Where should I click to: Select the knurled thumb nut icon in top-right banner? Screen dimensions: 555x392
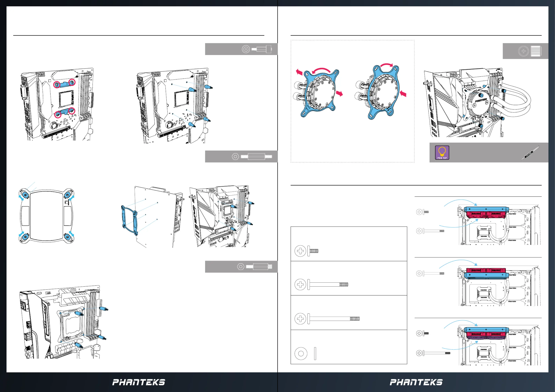click(x=530, y=51)
